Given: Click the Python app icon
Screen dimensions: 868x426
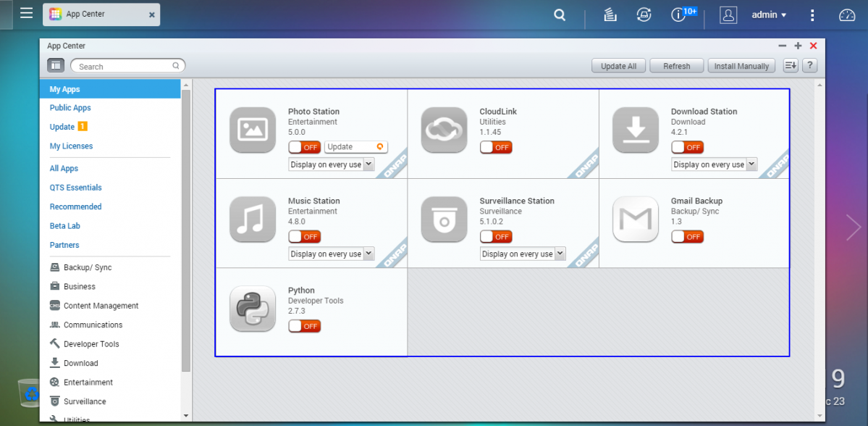Looking at the screenshot, I should tap(253, 309).
